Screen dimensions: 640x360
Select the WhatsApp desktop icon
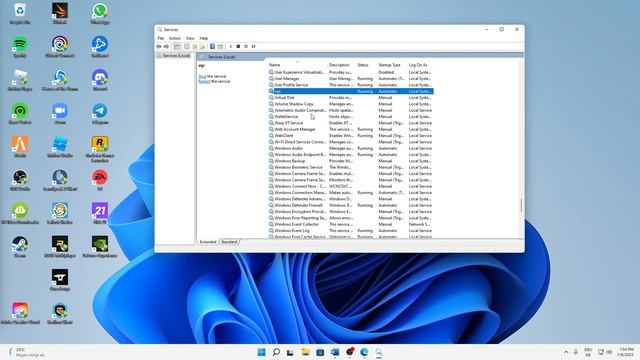(x=100, y=13)
